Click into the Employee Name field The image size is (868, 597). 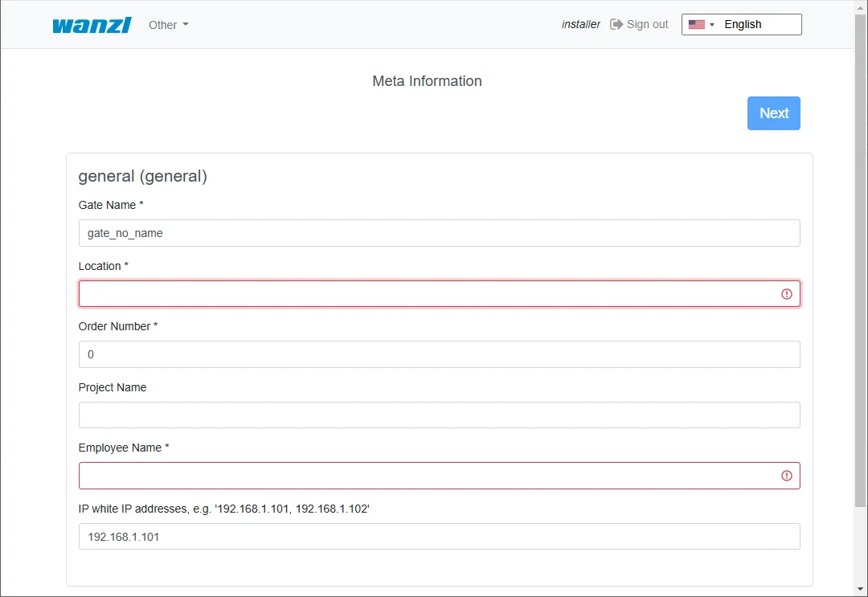(426, 476)
